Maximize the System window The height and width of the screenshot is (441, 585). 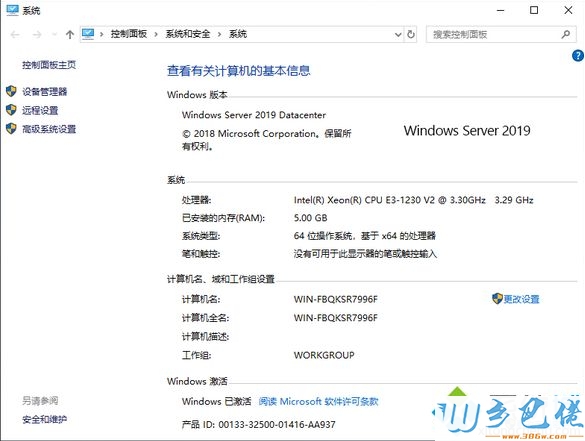[534, 10]
